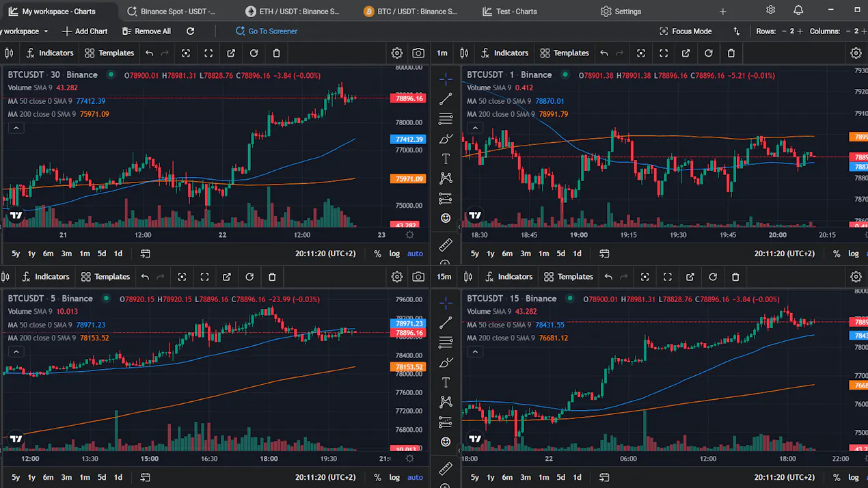Select trend line tool in BTCUSDT 1 chart
Image resolution: width=868 pixels, height=488 pixels.
[446, 99]
